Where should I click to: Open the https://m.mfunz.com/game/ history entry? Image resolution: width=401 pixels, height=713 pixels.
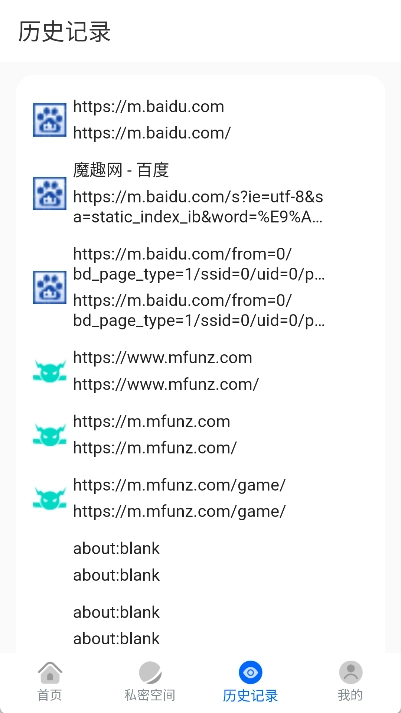coord(200,498)
